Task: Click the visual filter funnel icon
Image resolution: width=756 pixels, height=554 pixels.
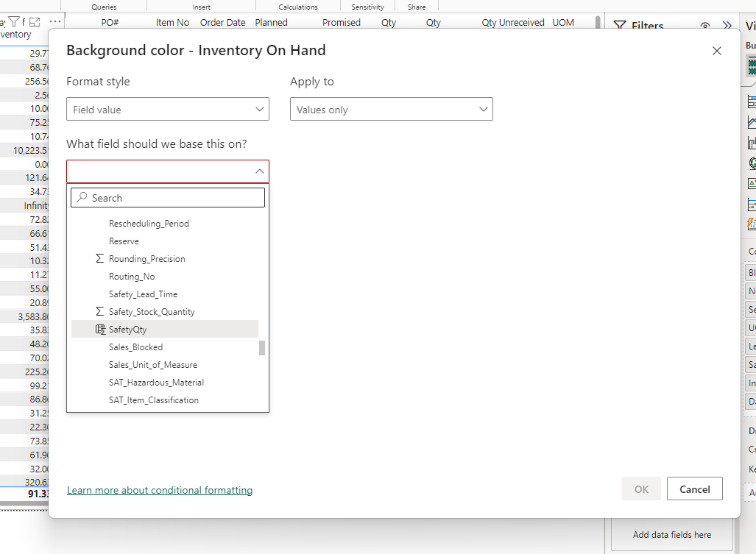Action: (14, 21)
